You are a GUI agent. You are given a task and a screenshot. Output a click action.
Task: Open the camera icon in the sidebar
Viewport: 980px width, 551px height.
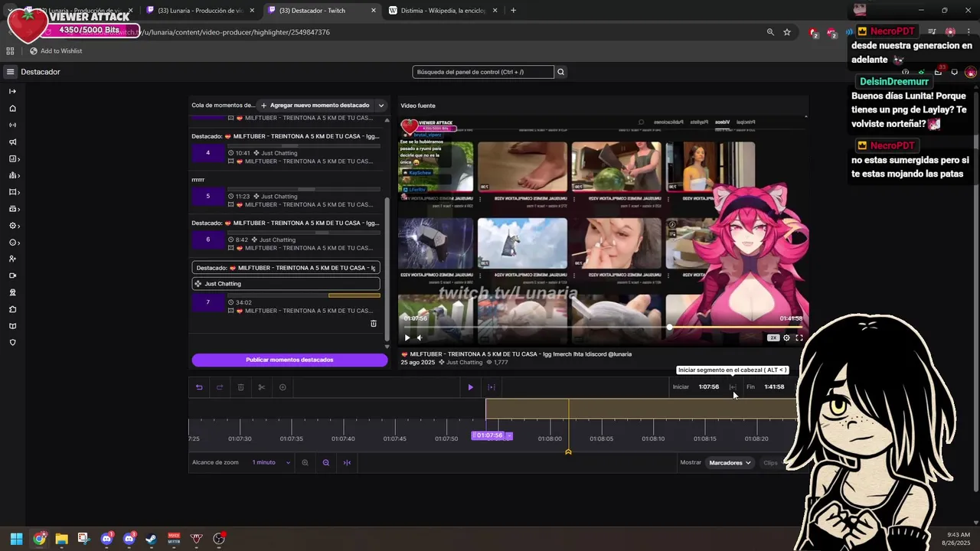point(12,275)
